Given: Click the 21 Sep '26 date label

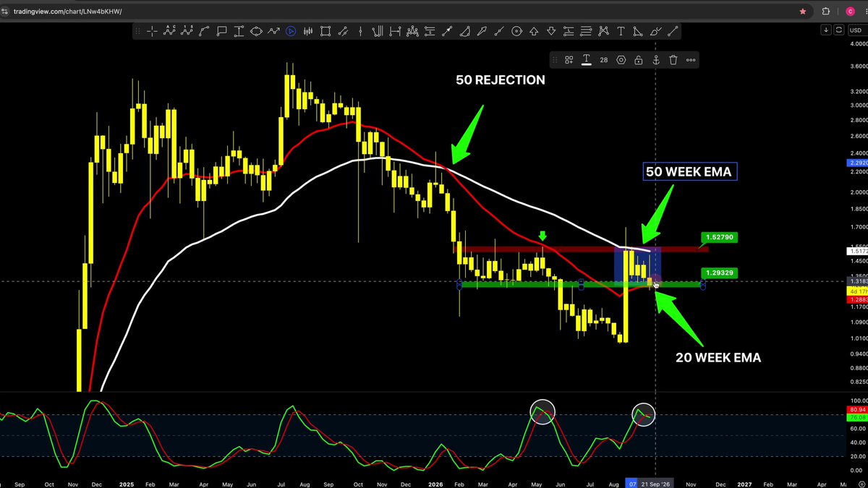Looking at the screenshot, I should [x=656, y=483].
